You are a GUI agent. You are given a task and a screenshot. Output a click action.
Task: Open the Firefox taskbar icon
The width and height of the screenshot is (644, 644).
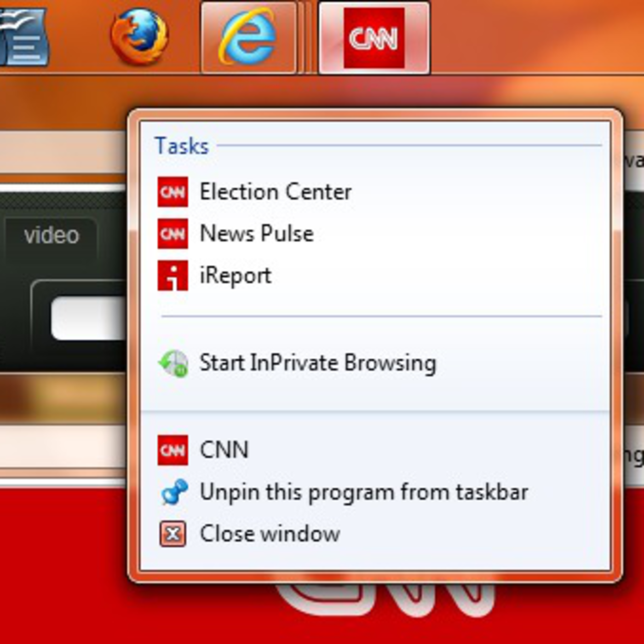coord(139,36)
